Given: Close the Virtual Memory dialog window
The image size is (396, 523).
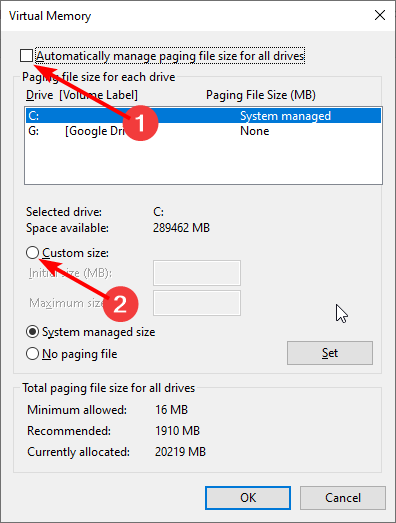Looking at the screenshot, I should (380, 15).
